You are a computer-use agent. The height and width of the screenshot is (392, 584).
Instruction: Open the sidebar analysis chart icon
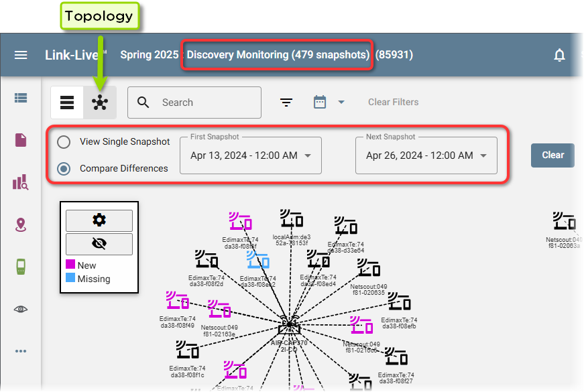point(21,182)
